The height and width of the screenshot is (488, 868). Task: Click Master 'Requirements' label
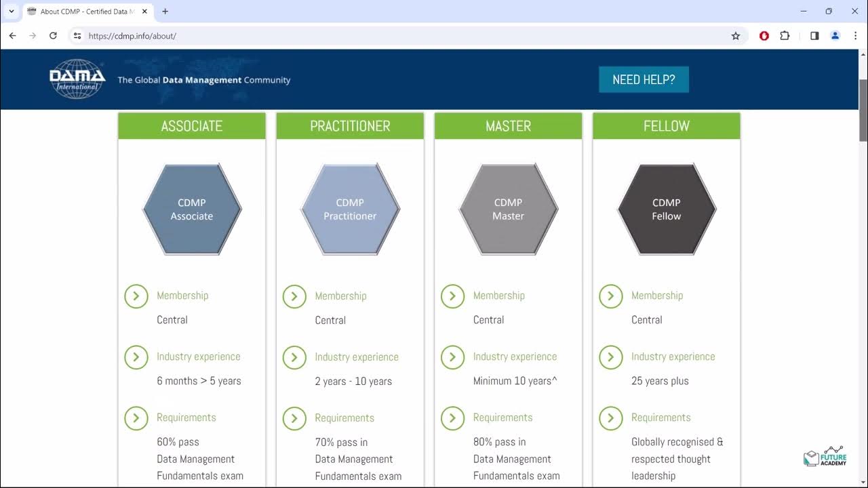(503, 418)
